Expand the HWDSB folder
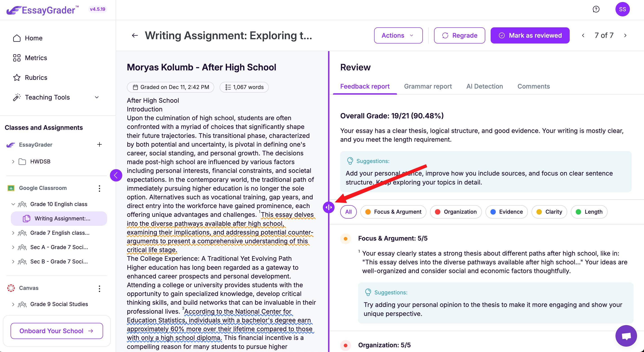Screen dimensions: 644x352 pyautogui.click(x=13, y=161)
